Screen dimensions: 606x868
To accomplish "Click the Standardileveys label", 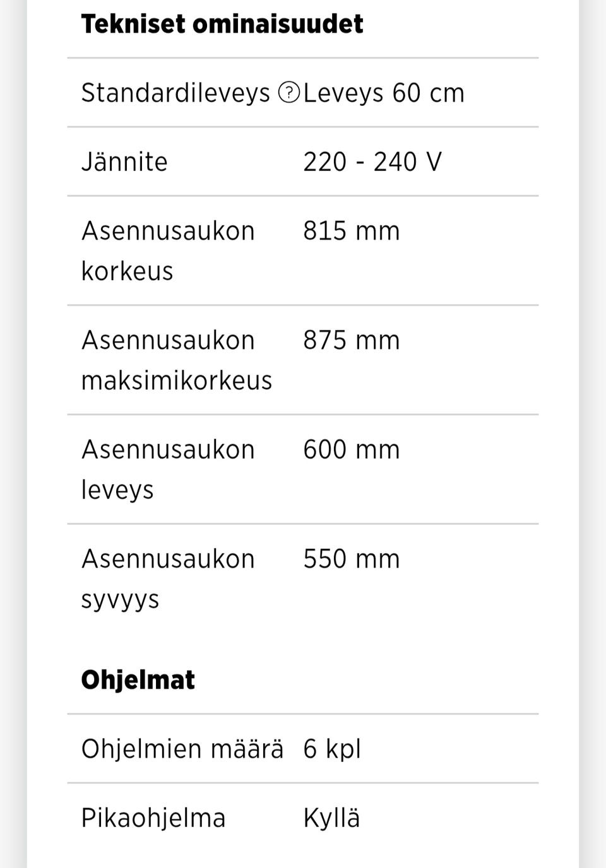I will click(x=175, y=93).
